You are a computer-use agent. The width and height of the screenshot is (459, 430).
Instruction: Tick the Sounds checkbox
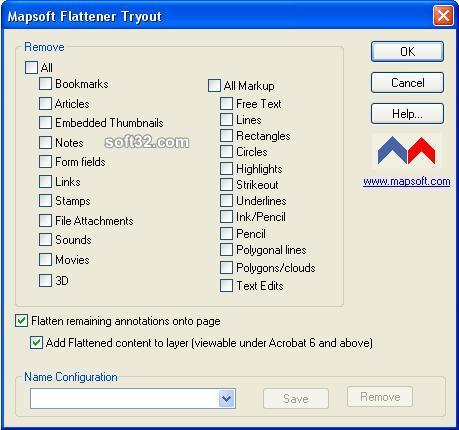click(x=45, y=240)
